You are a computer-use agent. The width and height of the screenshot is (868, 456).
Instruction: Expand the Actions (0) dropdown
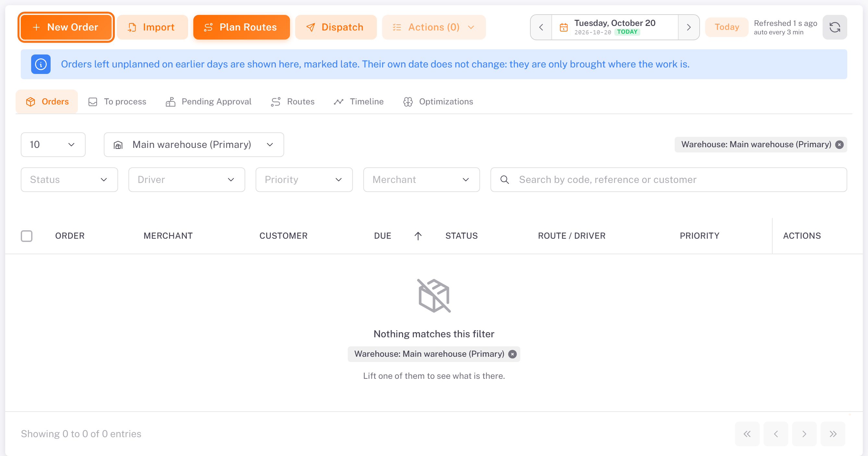tap(434, 27)
